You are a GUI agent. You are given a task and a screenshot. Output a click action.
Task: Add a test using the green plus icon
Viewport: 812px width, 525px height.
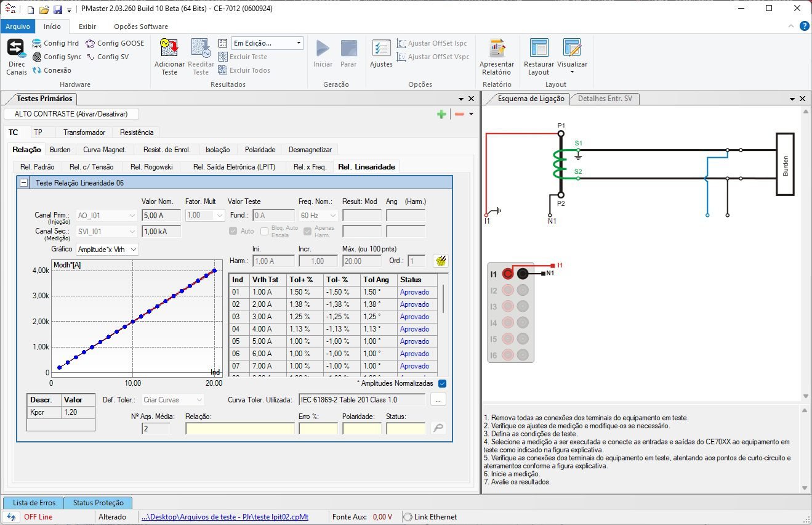click(441, 114)
